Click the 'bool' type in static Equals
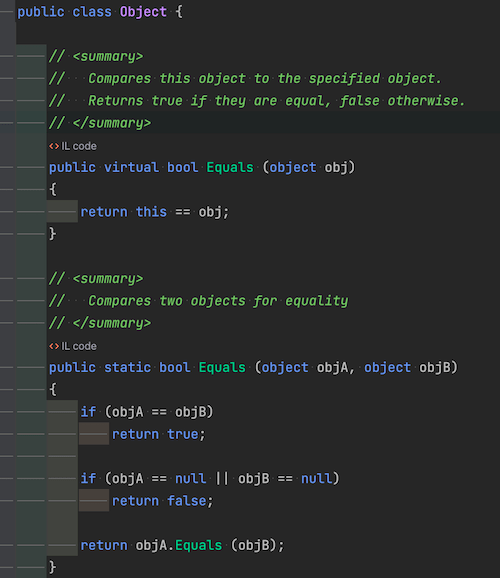The width and height of the screenshot is (500, 578). point(175,368)
